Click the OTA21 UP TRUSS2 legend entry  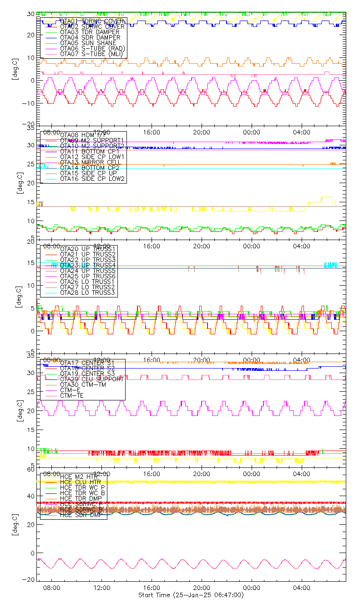88,254
